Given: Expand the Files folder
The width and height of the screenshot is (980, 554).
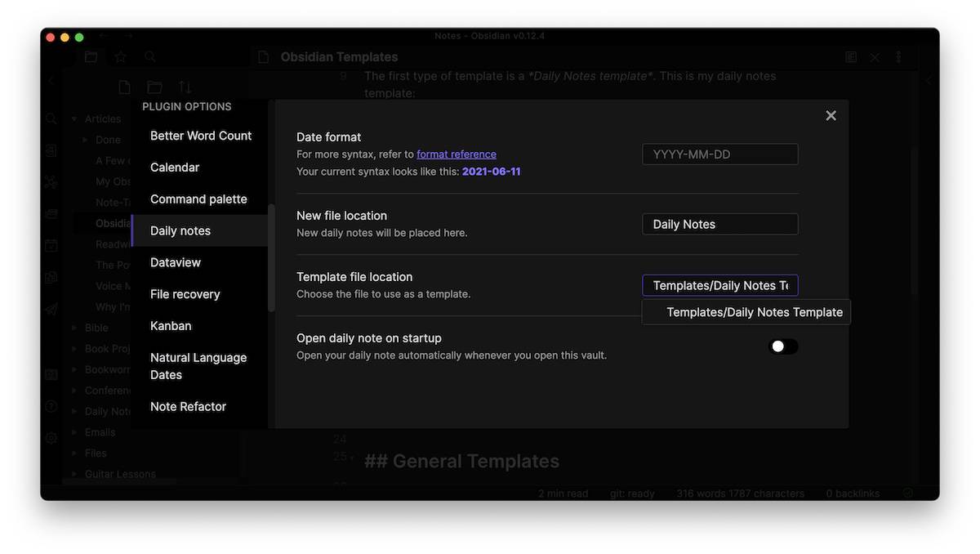Looking at the screenshot, I should [75, 453].
